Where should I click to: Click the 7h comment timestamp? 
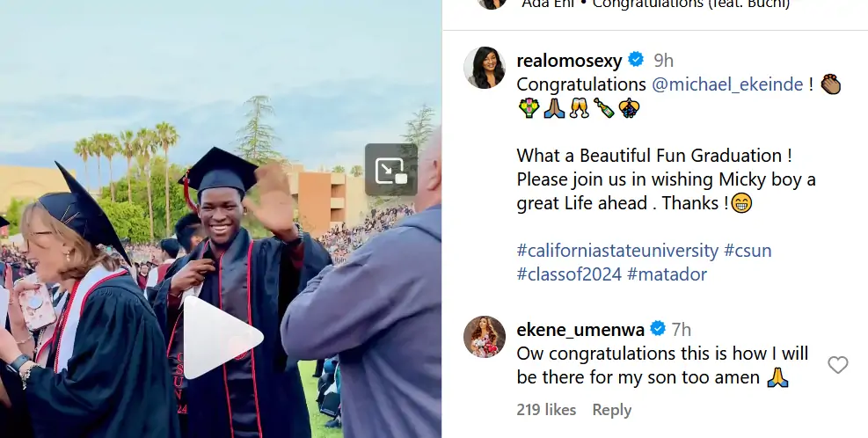pos(682,330)
